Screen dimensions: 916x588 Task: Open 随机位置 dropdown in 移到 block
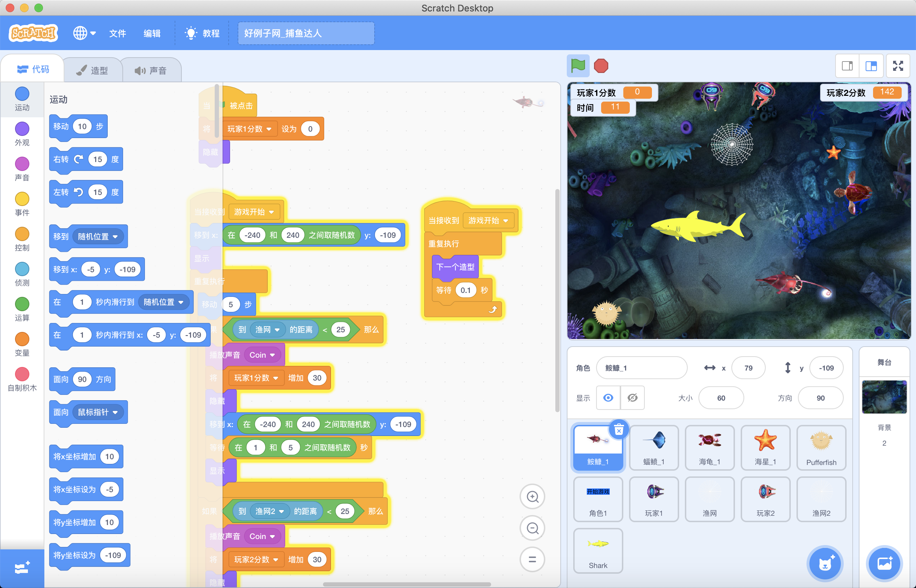coord(98,237)
